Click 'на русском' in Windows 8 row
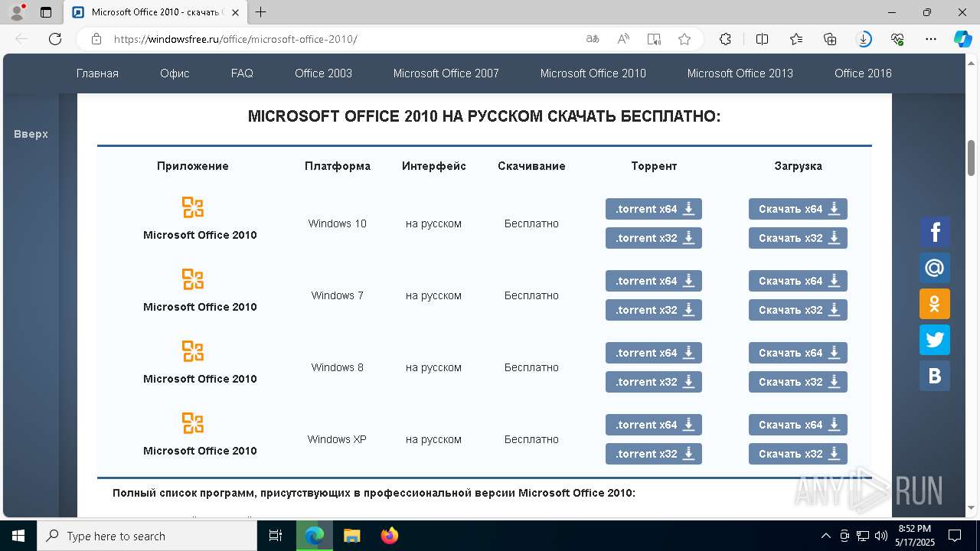This screenshot has width=980, height=551. (x=433, y=367)
